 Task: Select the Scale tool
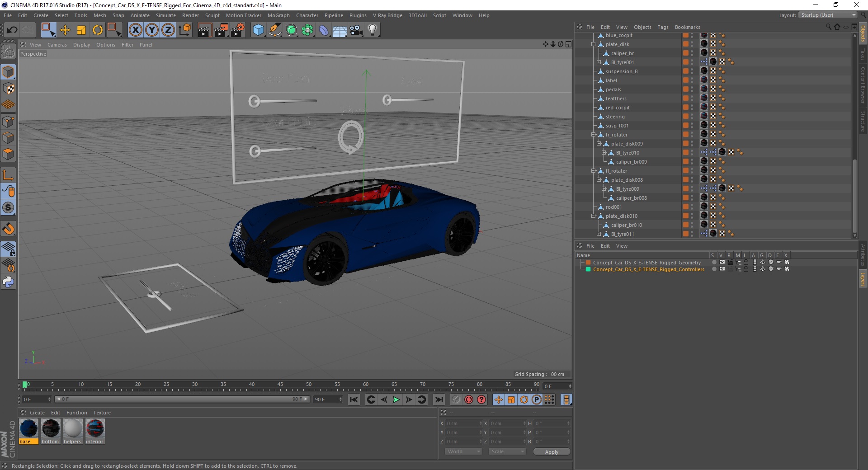(x=81, y=30)
